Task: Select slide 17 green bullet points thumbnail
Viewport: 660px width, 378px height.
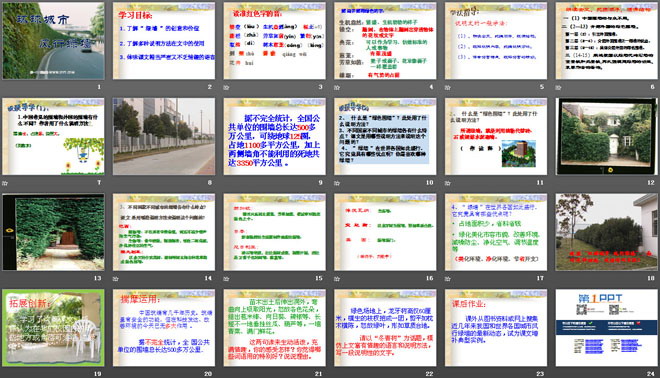Action: click(x=496, y=232)
